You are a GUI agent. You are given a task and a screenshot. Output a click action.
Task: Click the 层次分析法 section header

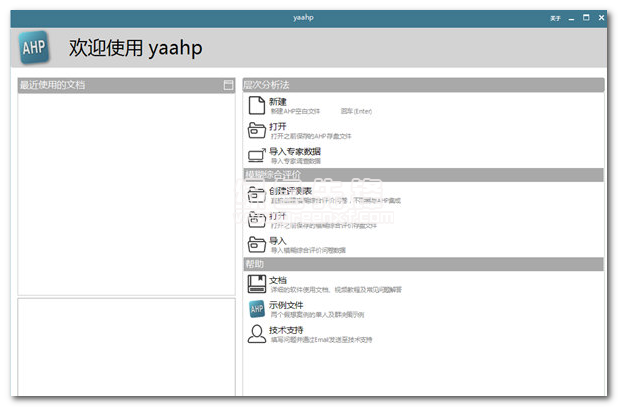[423, 85]
